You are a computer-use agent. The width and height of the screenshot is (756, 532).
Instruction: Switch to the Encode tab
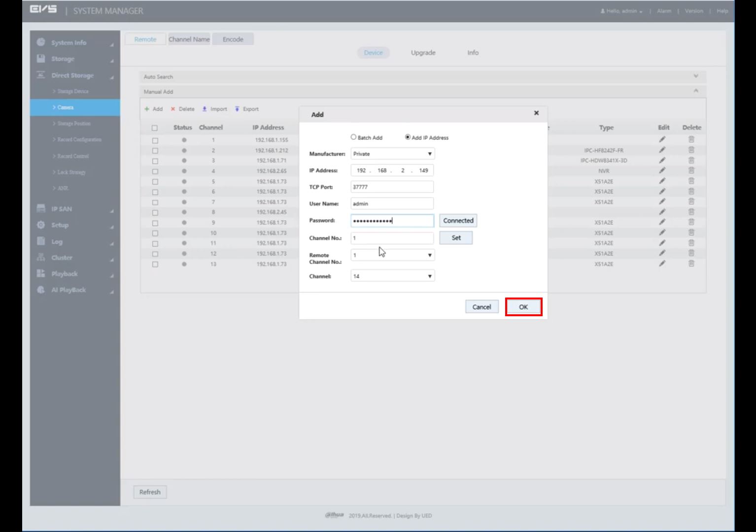coord(233,39)
